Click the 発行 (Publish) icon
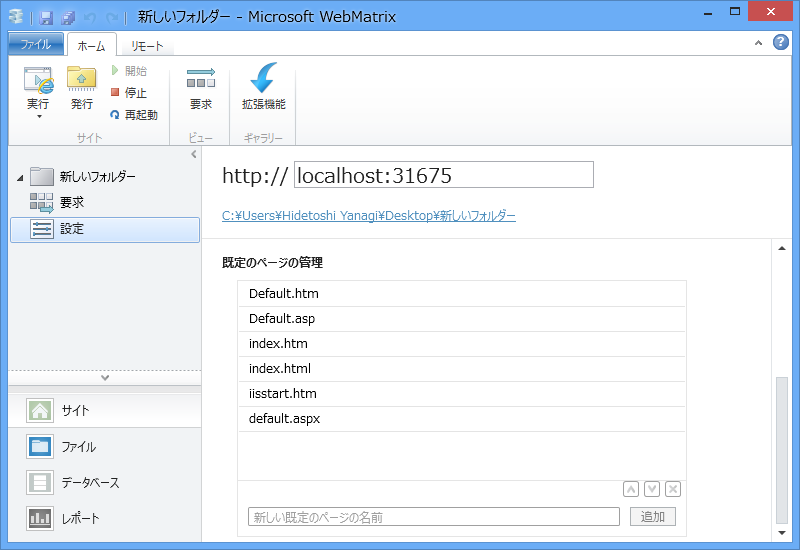The image size is (800, 550). (82, 88)
